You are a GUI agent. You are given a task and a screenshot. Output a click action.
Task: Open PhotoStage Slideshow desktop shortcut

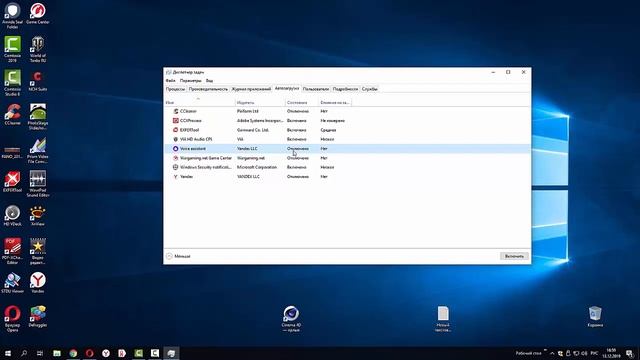tap(38, 117)
